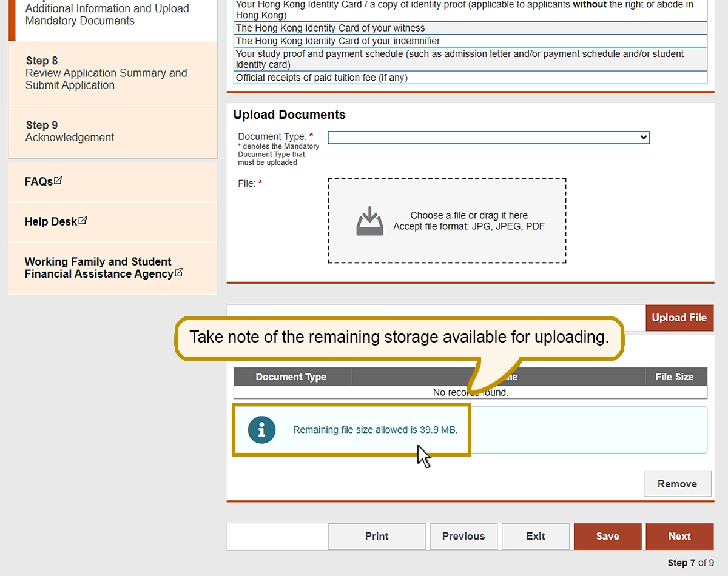
Task: Select Additional Information and Upload Mandatory Documents step
Action: [107, 15]
